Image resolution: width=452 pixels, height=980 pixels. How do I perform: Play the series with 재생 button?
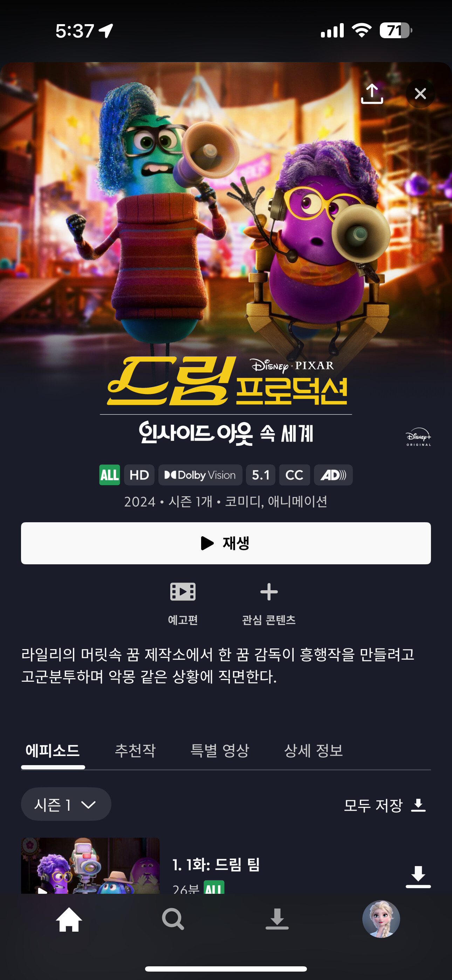[x=226, y=543]
